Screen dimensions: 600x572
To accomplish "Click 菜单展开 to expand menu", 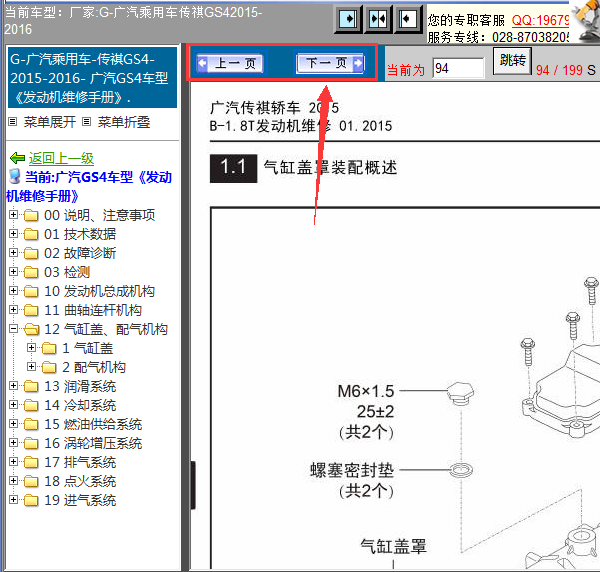I will tap(49, 122).
